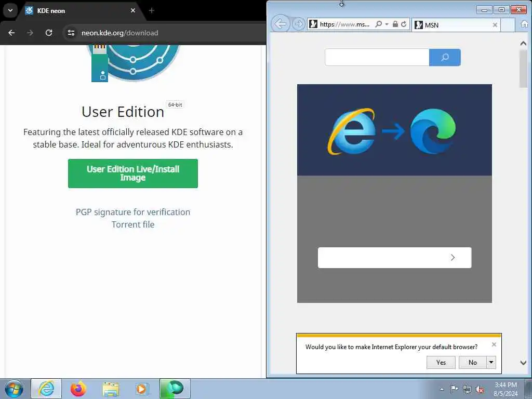
Task: Click IE scrollbar up arrow
Action: (x=523, y=44)
